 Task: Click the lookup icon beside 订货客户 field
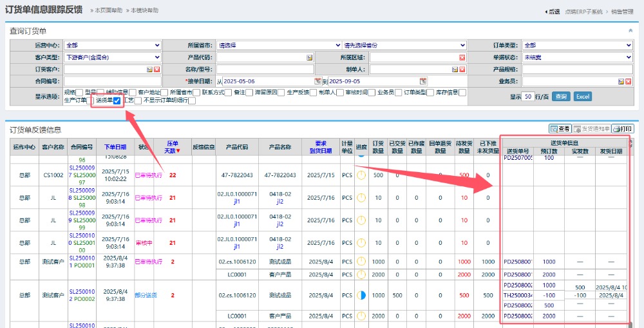[149, 69]
